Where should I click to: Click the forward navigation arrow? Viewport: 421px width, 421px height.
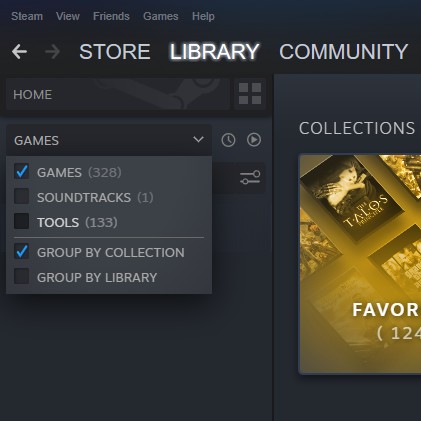[53, 52]
